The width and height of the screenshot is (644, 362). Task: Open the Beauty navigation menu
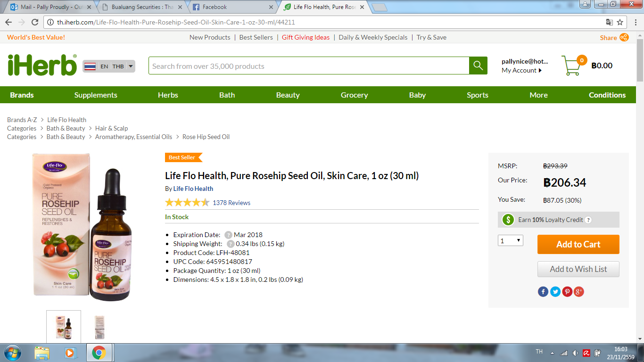[x=288, y=95]
